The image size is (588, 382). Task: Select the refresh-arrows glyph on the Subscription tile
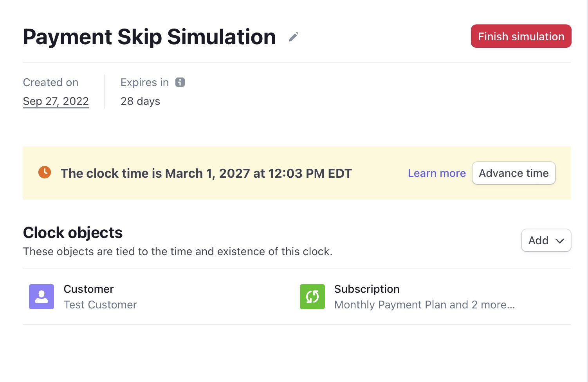pos(312,297)
